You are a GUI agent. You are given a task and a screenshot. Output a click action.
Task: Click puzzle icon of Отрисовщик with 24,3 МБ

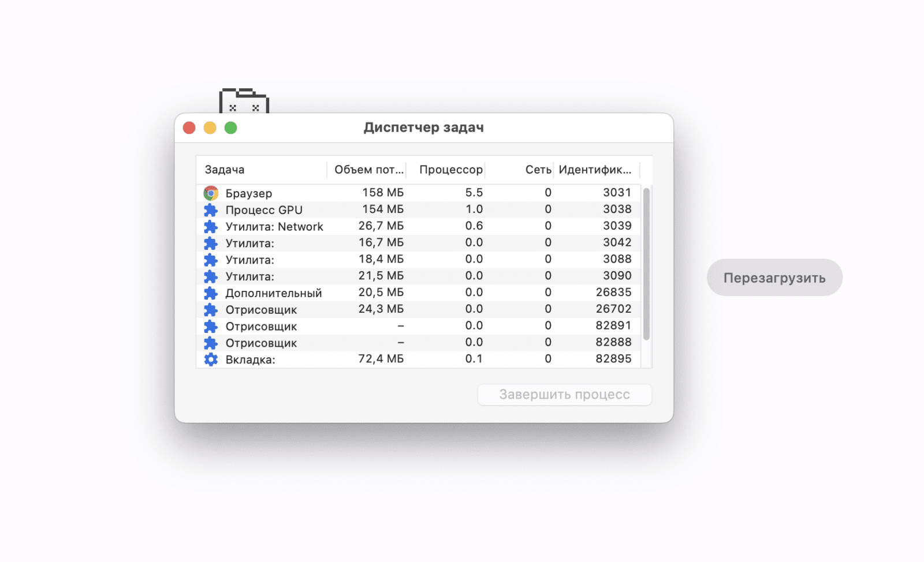(211, 310)
